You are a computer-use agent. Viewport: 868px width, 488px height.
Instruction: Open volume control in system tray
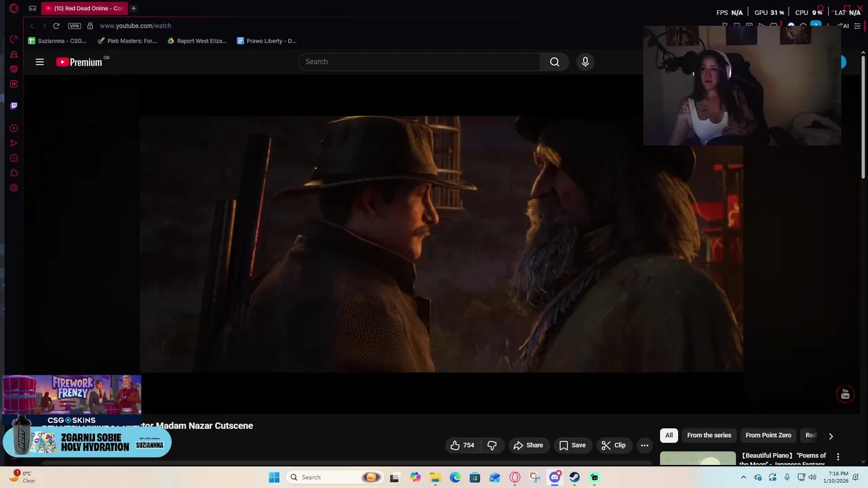coord(812,477)
